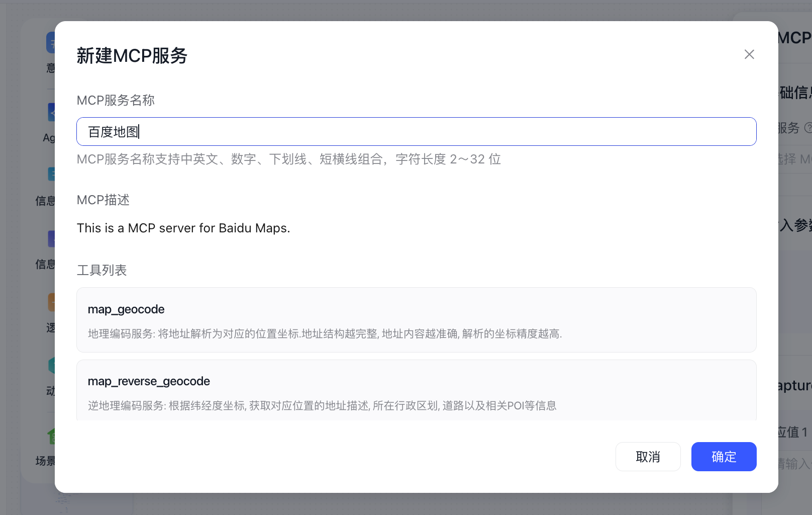This screenshot has height=515, width=812.
Task: Click the name rule hint mentioning 字符长度 2～32 位
Action: click(x=289, y=159)
